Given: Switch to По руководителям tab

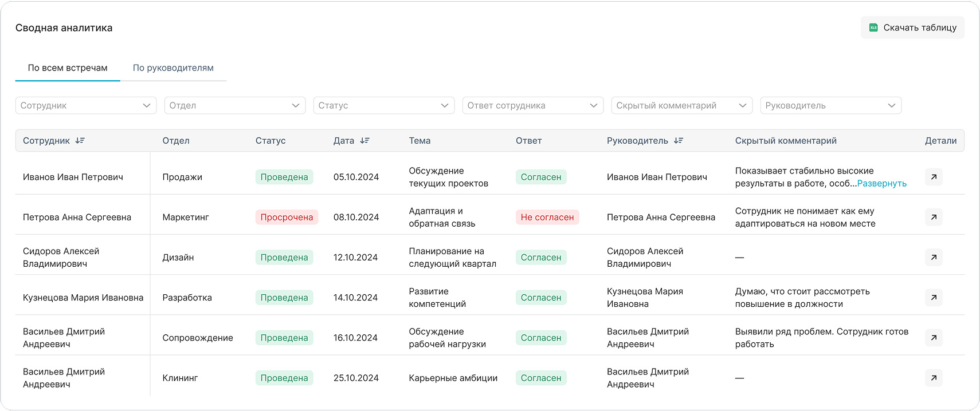Looking at the screenshot, I should point(173,68).
